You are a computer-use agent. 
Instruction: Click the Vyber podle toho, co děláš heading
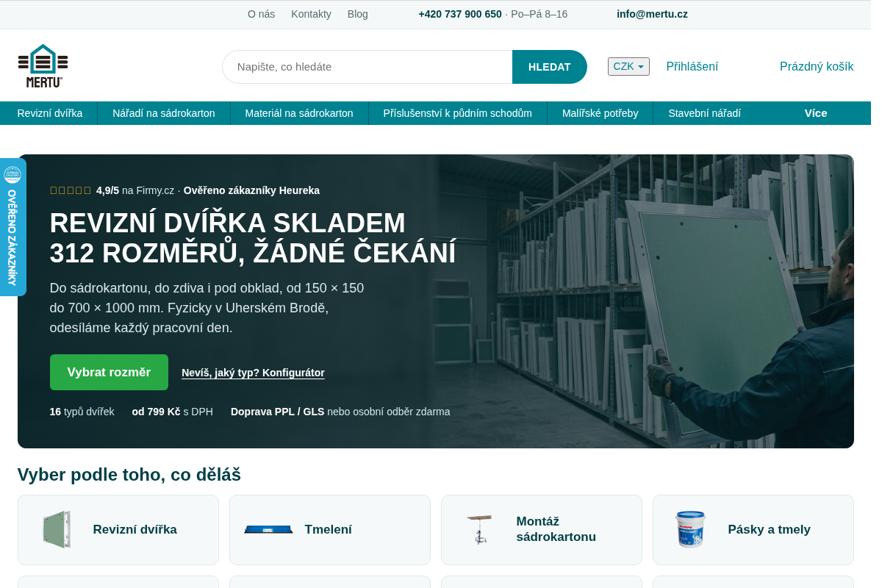click(x=129, y=475)
